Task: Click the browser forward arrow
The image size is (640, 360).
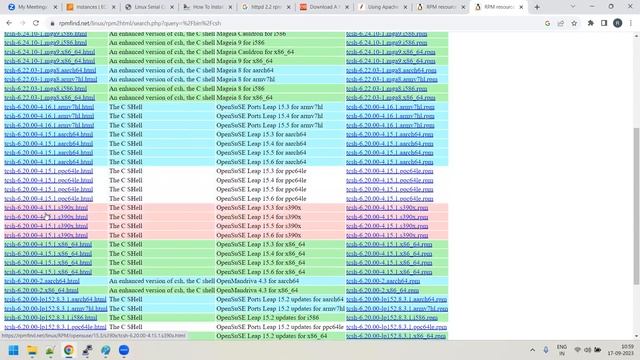Action: click(22, 23)
